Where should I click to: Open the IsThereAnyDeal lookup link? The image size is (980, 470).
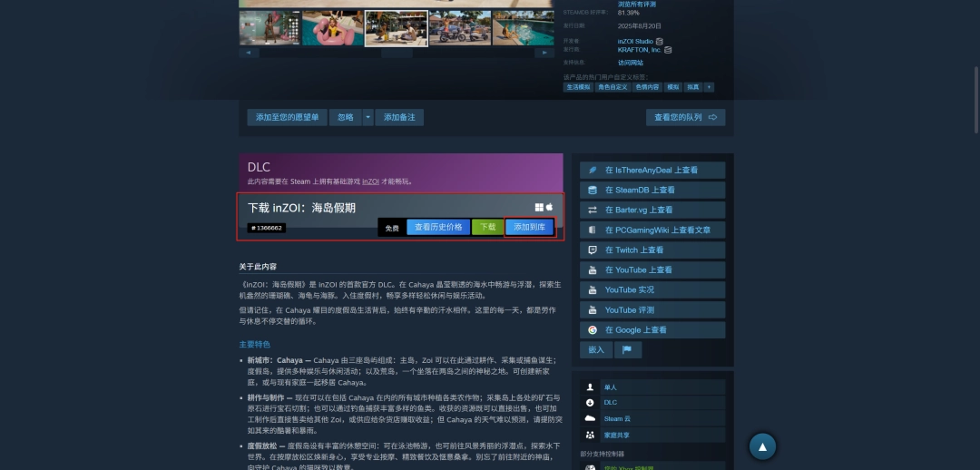pyautogui.click(x=652, y=170)
